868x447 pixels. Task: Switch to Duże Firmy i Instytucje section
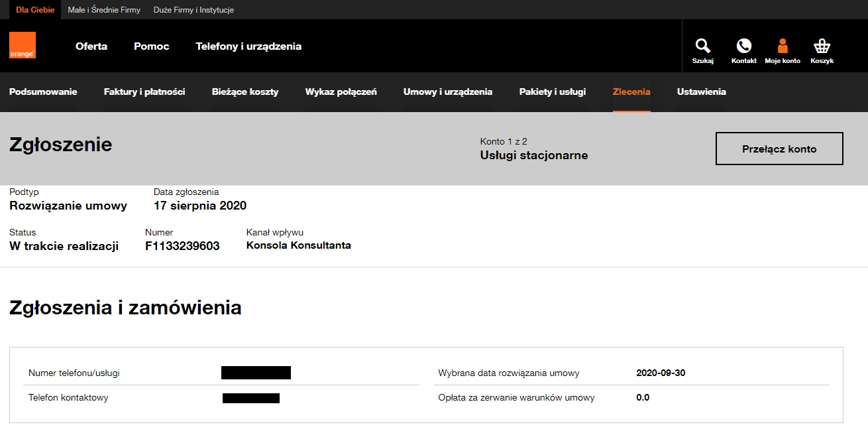[x=193, y=10]
